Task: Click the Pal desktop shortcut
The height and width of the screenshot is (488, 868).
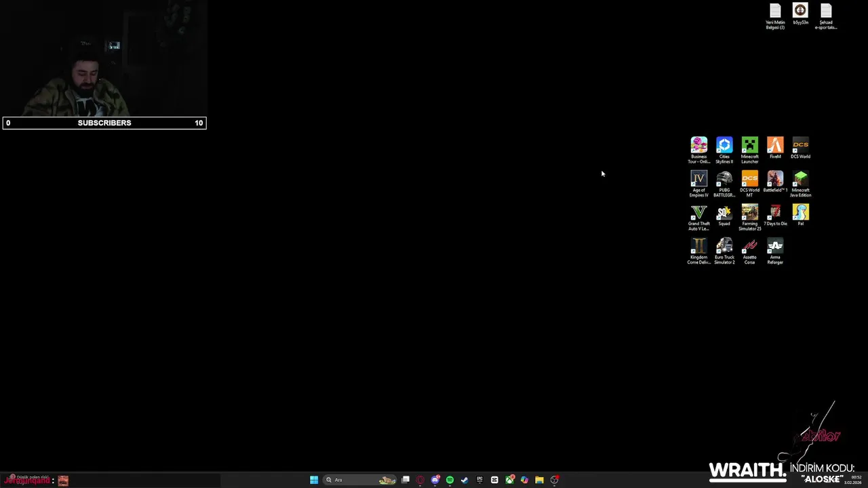Action: (800, 216)
